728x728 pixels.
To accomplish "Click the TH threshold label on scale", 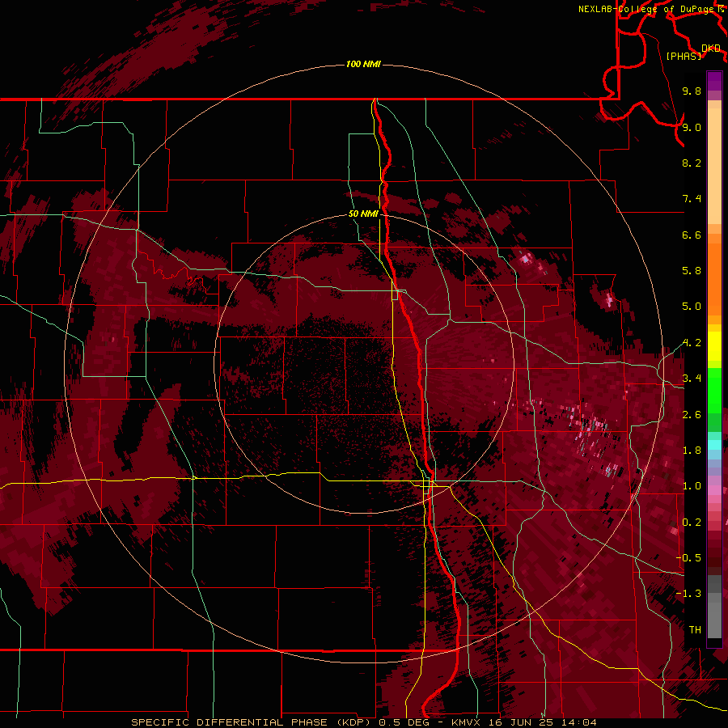I will tap(695, 630).
